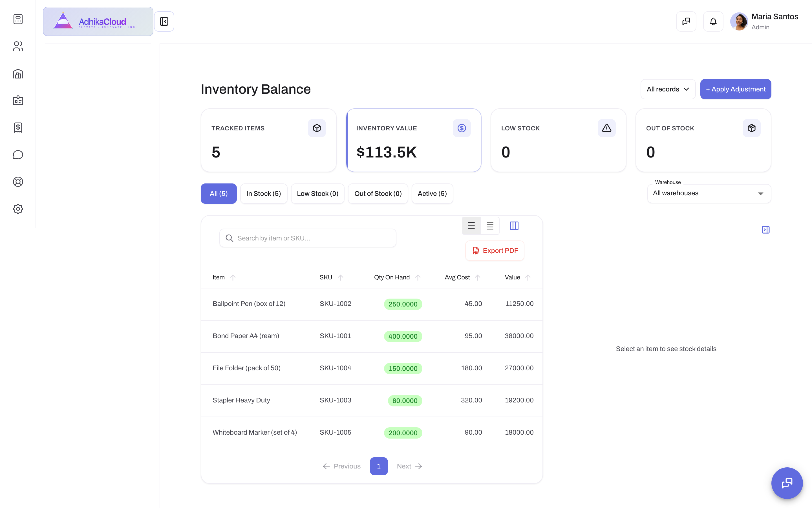Viewport: 812px width, 508px height.
Task: Open the warehouse building sidebar icon
Action: click(x=18, y=74)
